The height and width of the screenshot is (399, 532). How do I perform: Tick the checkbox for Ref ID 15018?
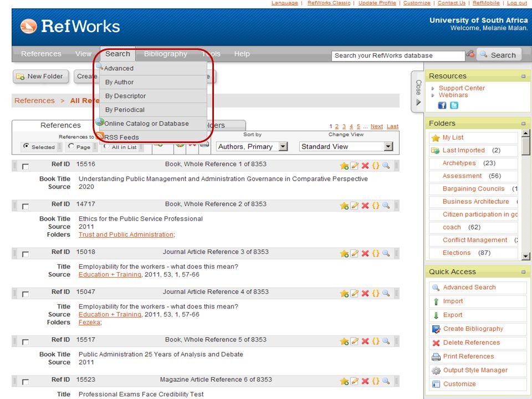click(25, 254)
